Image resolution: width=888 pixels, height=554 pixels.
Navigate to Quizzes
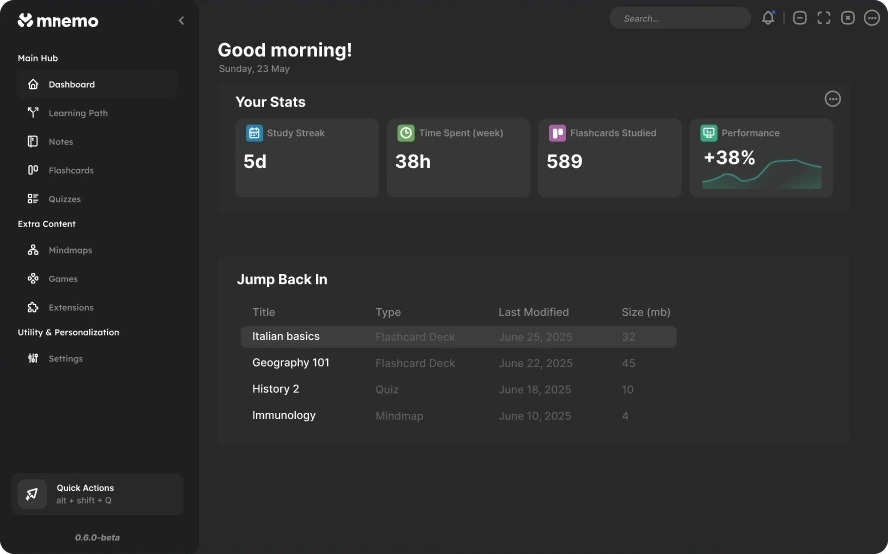(97, 199)
